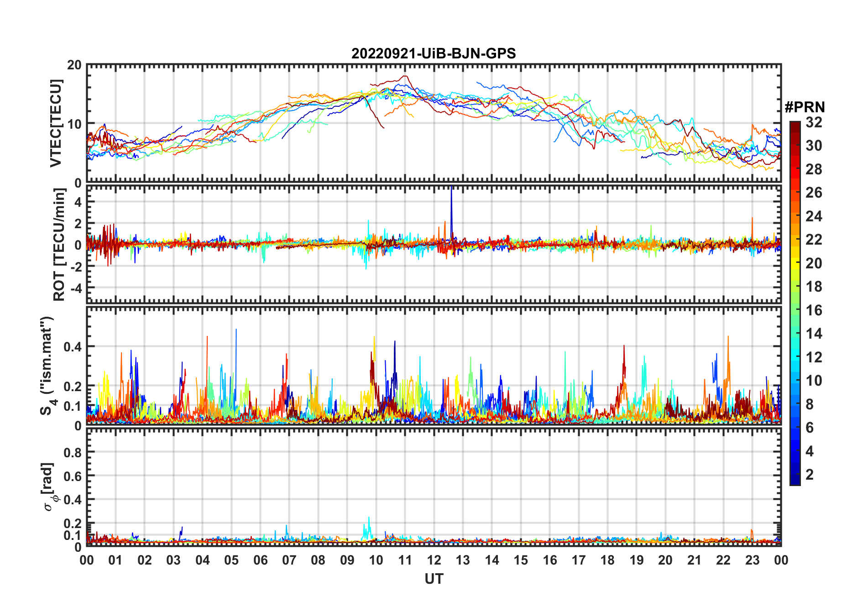868x607 pixels.
Task: Select the UT x-axis label
Action: pos(434,579)
